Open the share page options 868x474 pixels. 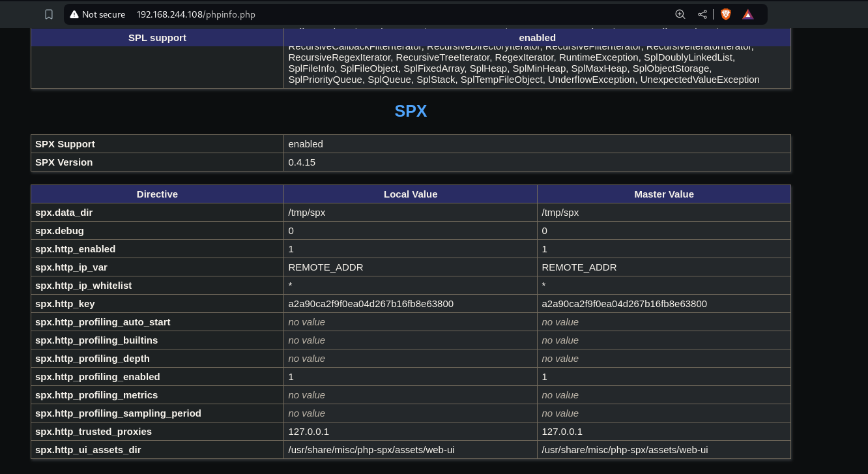(702, 14)
